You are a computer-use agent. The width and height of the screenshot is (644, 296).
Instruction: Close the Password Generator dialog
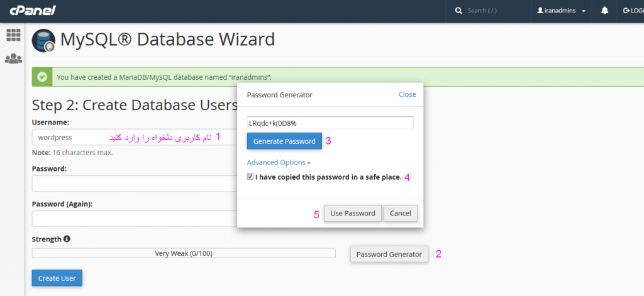click(x=408, y=94)
